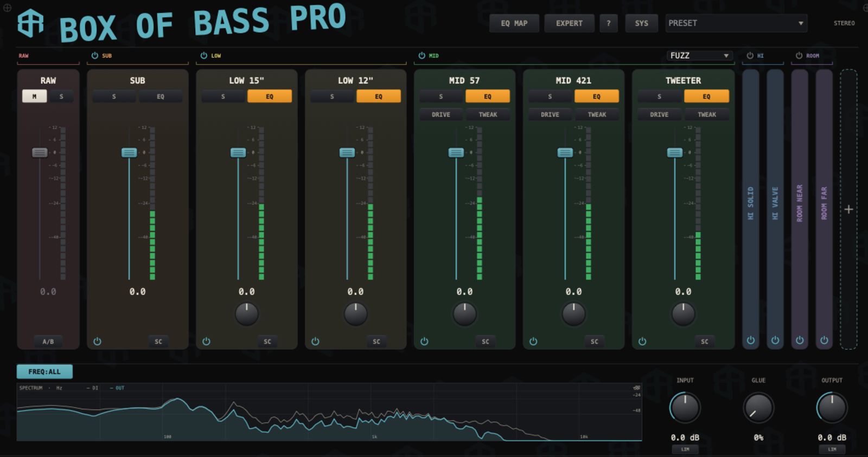Toggle the HI section power icon

coord(750,55)
